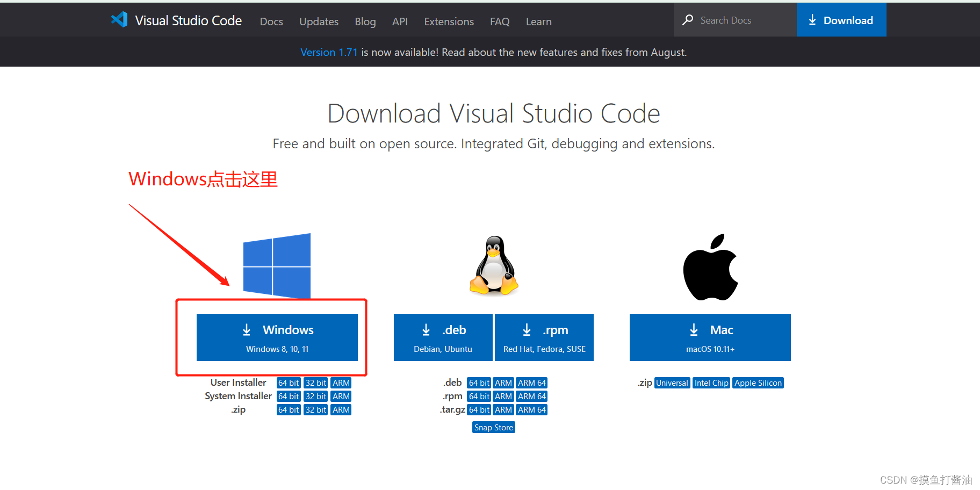Select Linux .deb ARM 64
This screenshot has height=490, width=980.
532,383
